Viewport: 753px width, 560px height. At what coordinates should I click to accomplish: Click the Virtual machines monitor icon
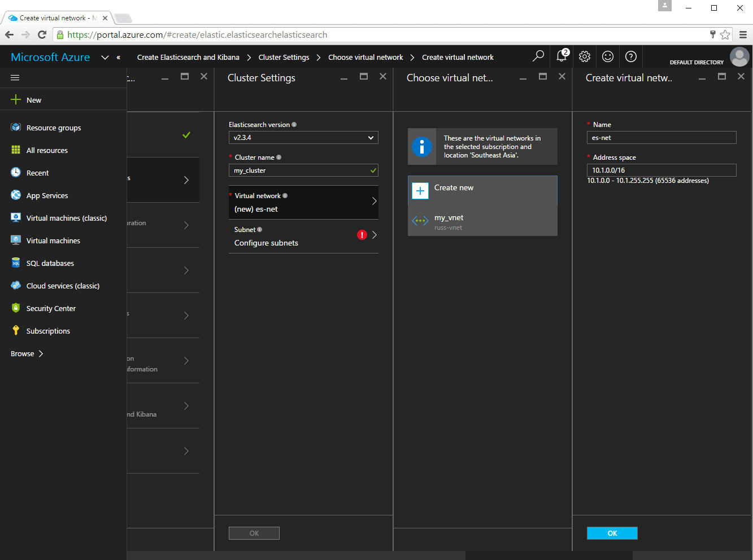[x=16, y=240]
